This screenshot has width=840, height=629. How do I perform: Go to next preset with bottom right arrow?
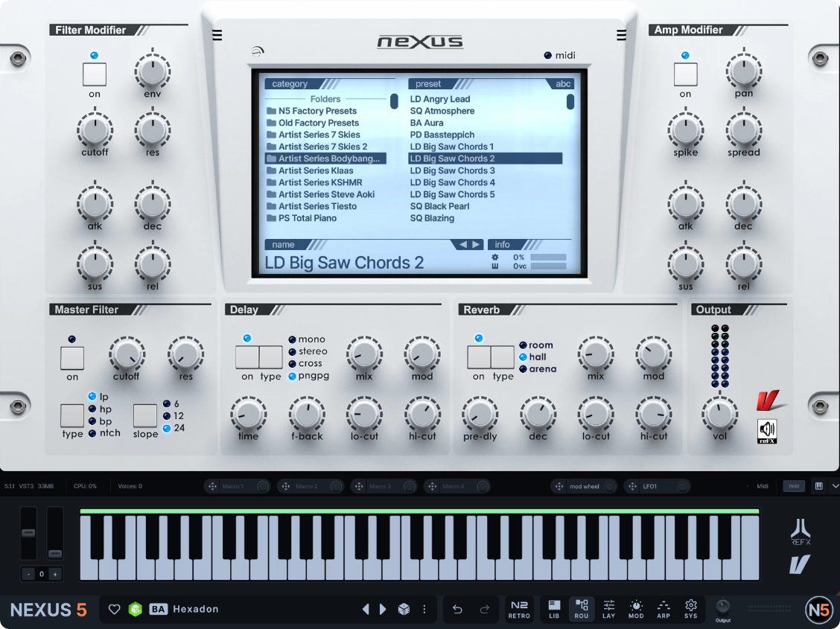pos(383,609)
